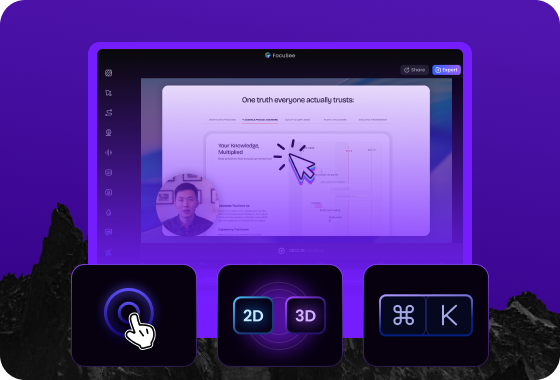Select the red-underlined active tab in recorded page

click(x=260, y=120)
